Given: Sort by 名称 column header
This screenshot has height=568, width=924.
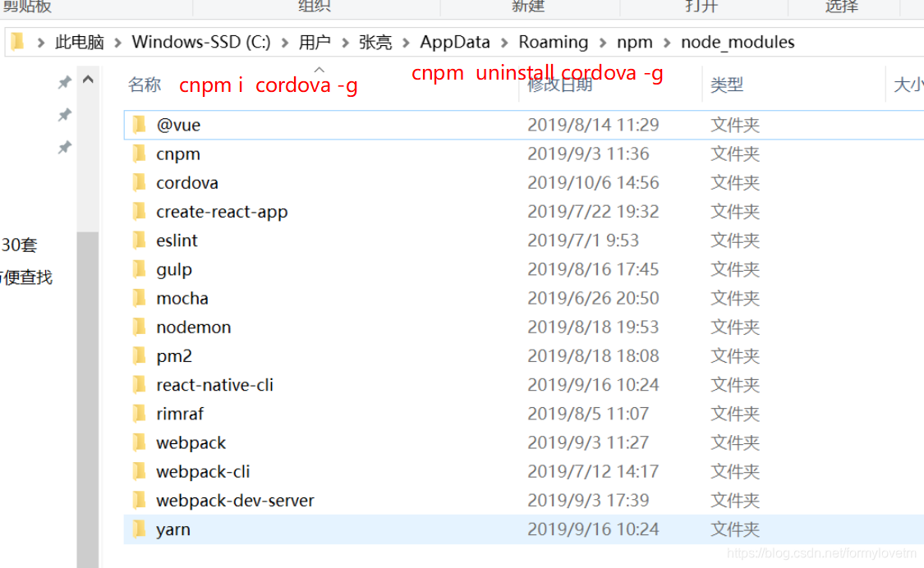Looking at the screenshot, I should coord(145,85).
